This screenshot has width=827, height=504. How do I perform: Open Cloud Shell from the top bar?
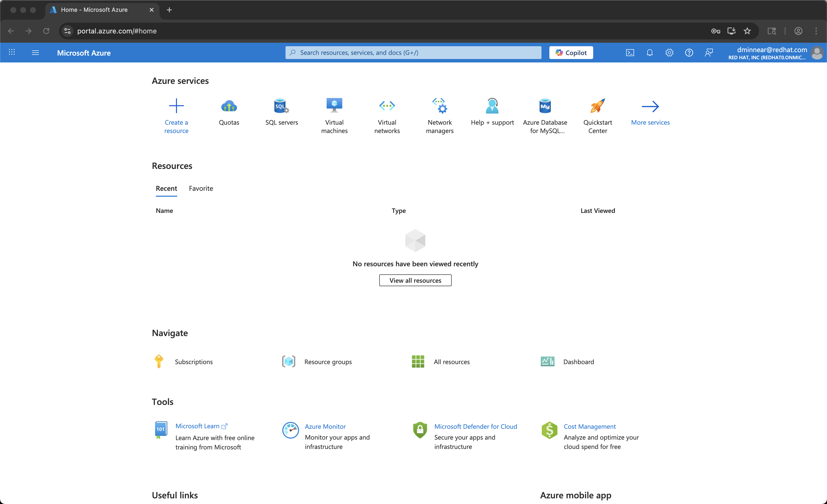point(630,53)
